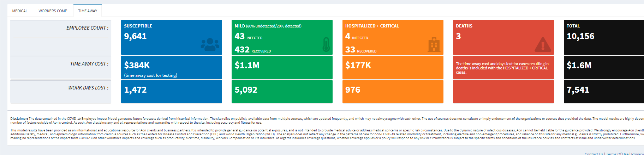Image resolution: width=644 pixels, height=155 pixels.
Task: Select the Susceptible count 9,641
Action: click(135, 36)
